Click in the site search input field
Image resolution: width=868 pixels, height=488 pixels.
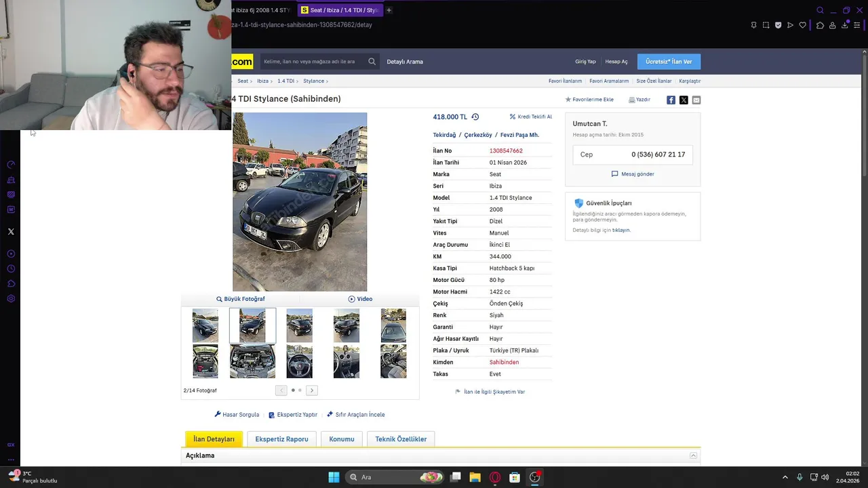(312, 62)
